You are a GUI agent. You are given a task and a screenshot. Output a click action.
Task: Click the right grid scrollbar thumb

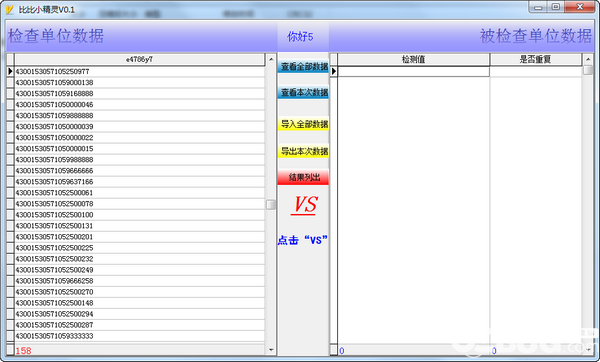pyautogui.click(x=588, y=70)
